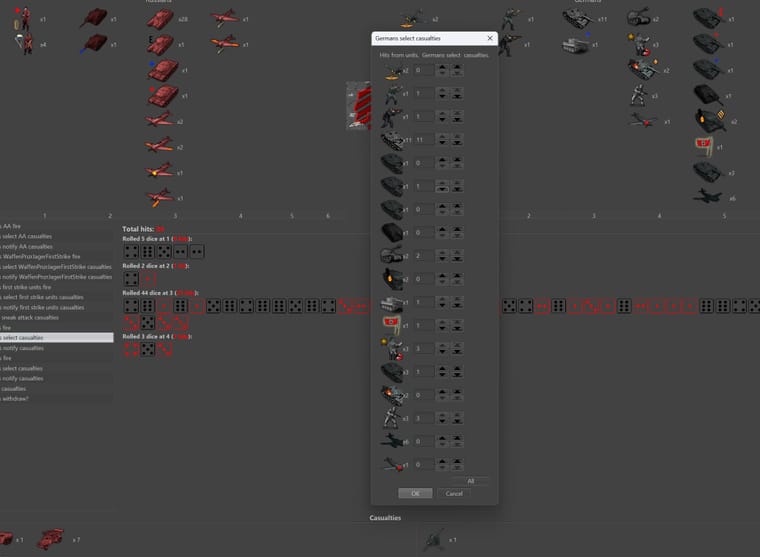Set mortar infantry x3 casualties to minimum
760x557 pixels.
point(457,421)
